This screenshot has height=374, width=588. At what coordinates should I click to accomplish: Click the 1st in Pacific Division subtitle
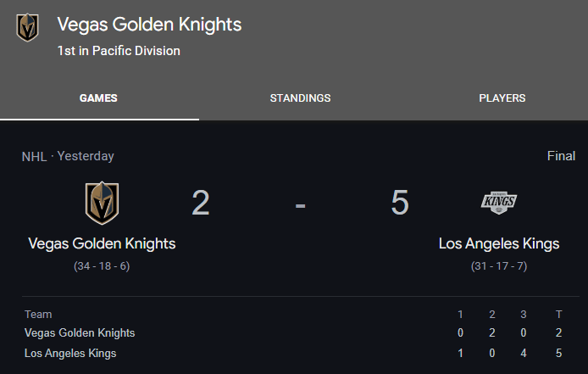(x=119, y=51)
